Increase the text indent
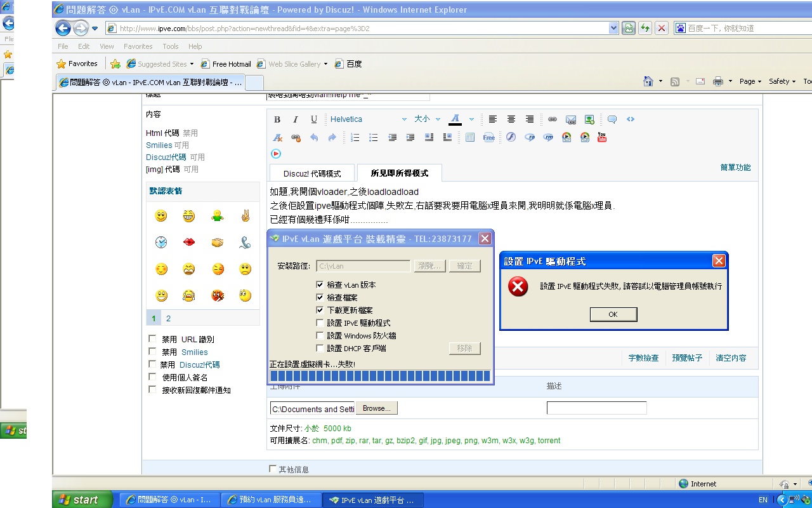812x508 pixels. [x=410, y=137]
